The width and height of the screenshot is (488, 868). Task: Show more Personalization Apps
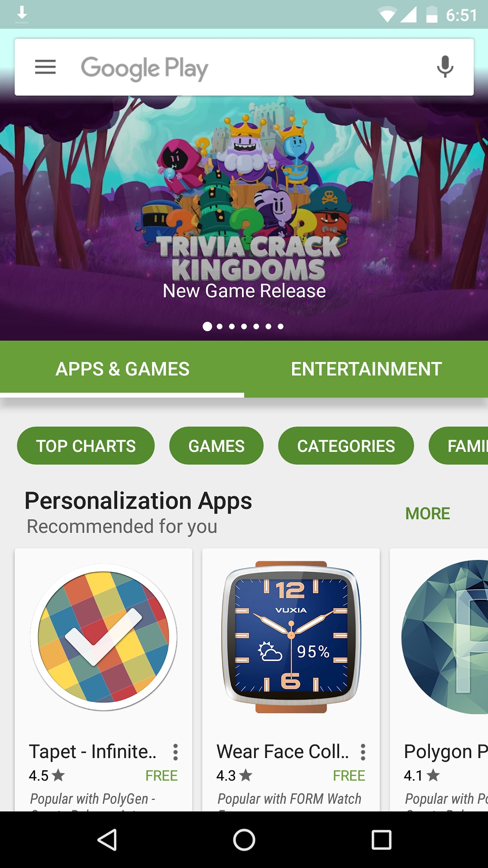coord(427,514)
